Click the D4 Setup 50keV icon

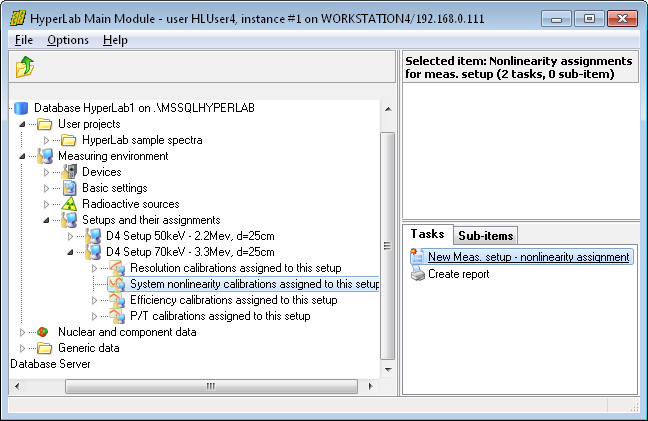(93, 236)
